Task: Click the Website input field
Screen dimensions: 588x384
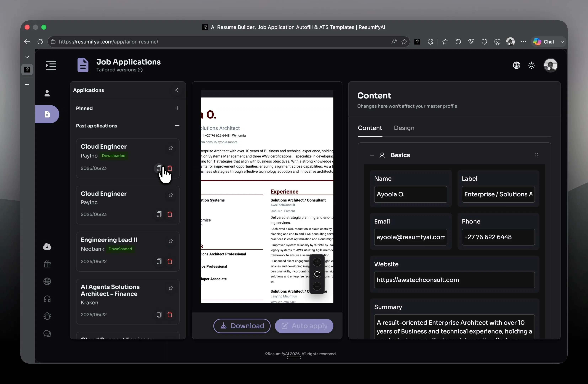Action: click(x=454, y=280)
